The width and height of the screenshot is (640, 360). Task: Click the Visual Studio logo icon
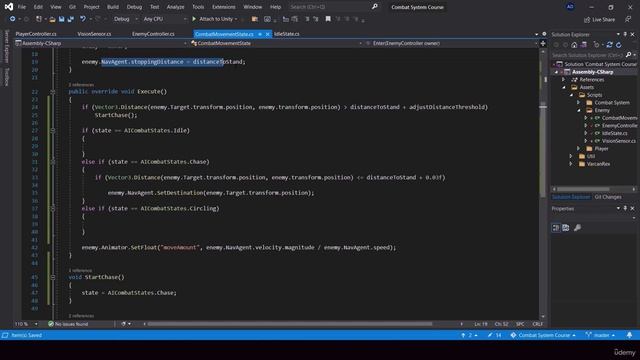tap(9, 7)
